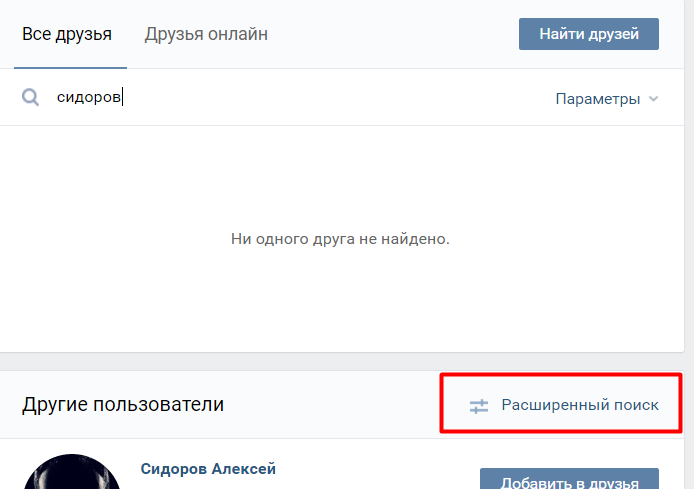Switch to the Все друзья tab
This screenshot has height=489, width=694.
[67, 34]
